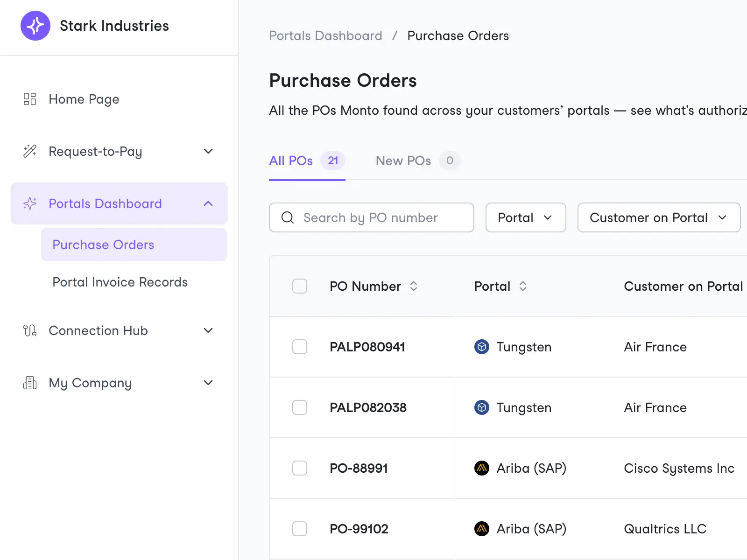Collapse the Portals Dashboard menu chevron
The image size is (747, 560).
(208, 203)
